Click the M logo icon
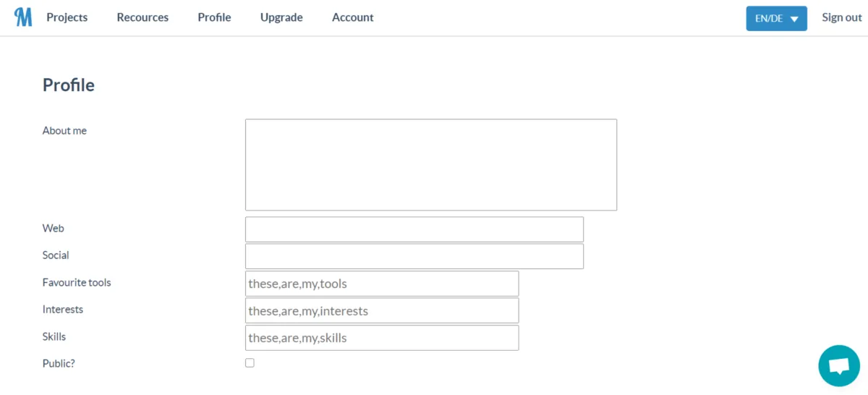868x395 pixels. click(23, 17)
